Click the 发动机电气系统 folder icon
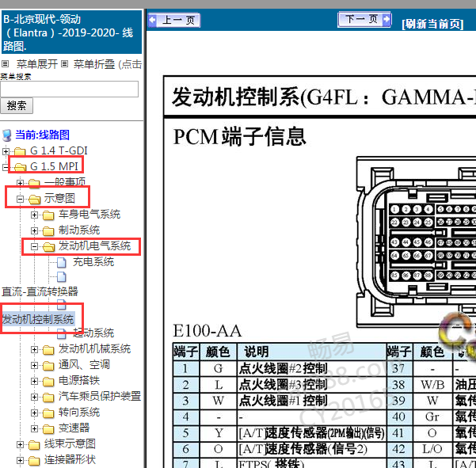This screenshot has width=476, height=468. [x=48, y=247]
